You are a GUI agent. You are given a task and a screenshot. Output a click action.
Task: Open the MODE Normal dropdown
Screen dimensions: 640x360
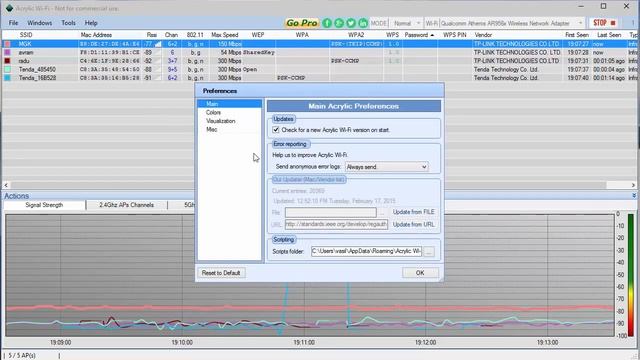click(x=407, y=23)
